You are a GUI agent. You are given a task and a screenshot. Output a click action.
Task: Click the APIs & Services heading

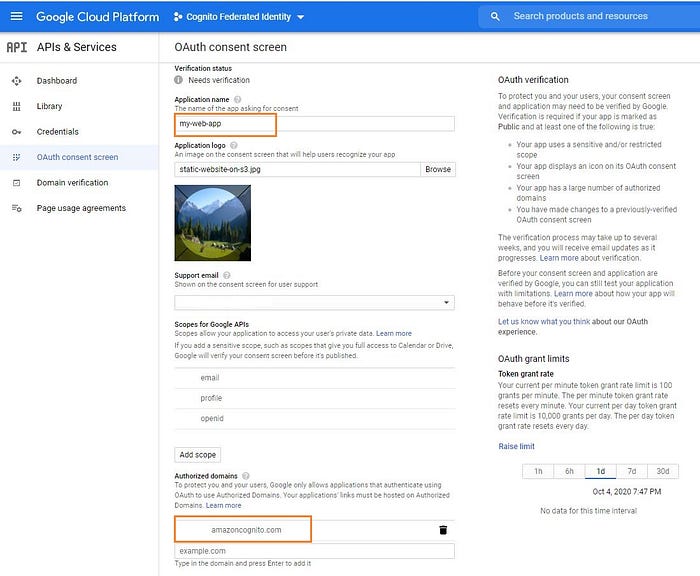[x=77, y=47]
